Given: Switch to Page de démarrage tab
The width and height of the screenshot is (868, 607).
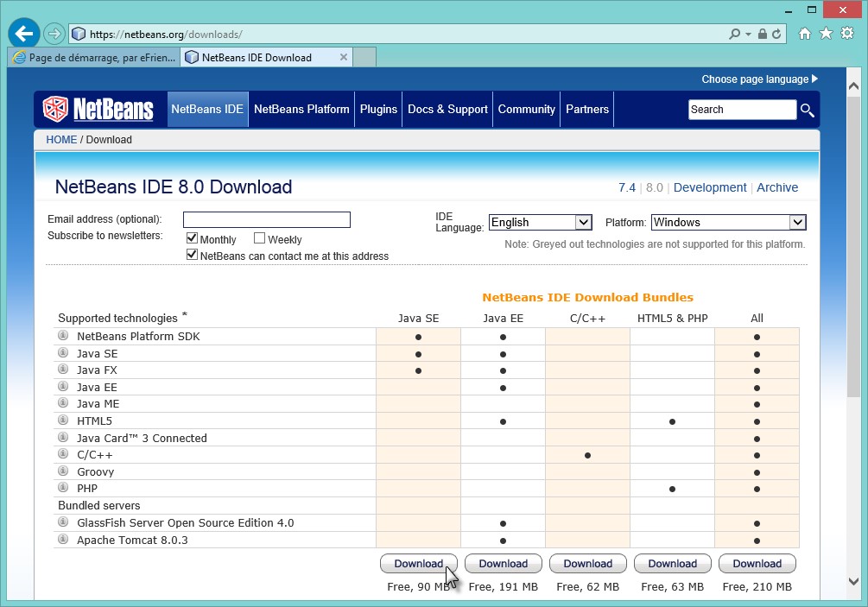Looking at the screenshot, I should [x=93, y=58].
